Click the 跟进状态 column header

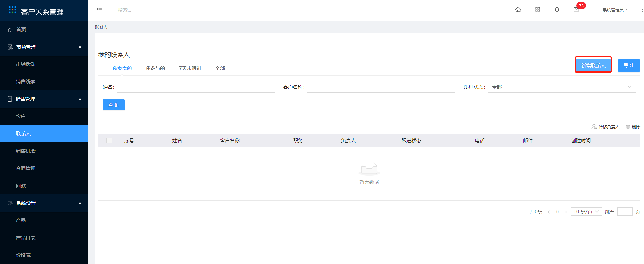pos(411,140)
